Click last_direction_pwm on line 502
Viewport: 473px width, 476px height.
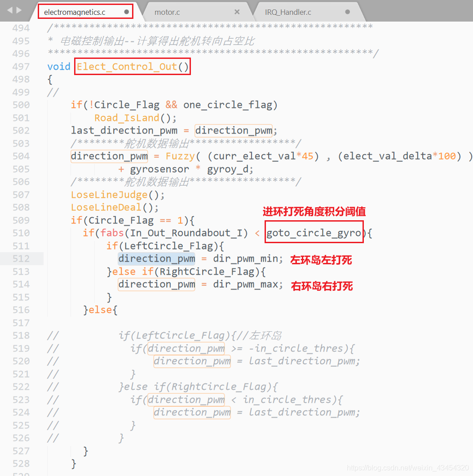(x=124, y=130)
